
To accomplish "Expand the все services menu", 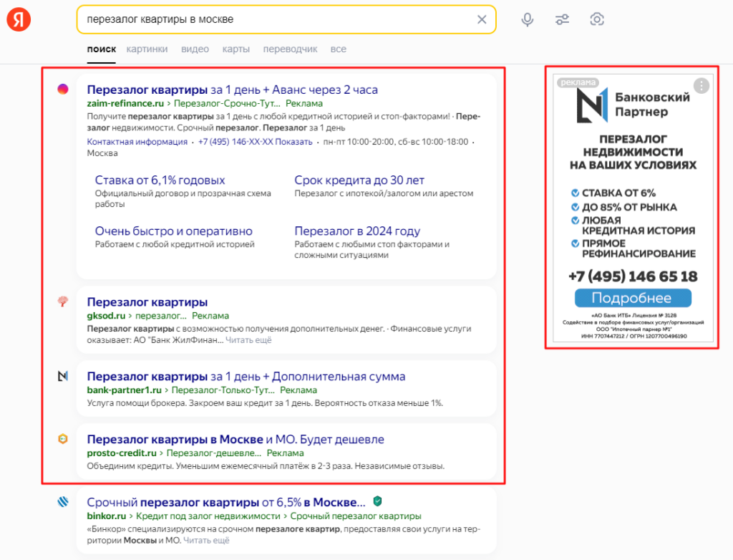I will (x=339, y=49).
